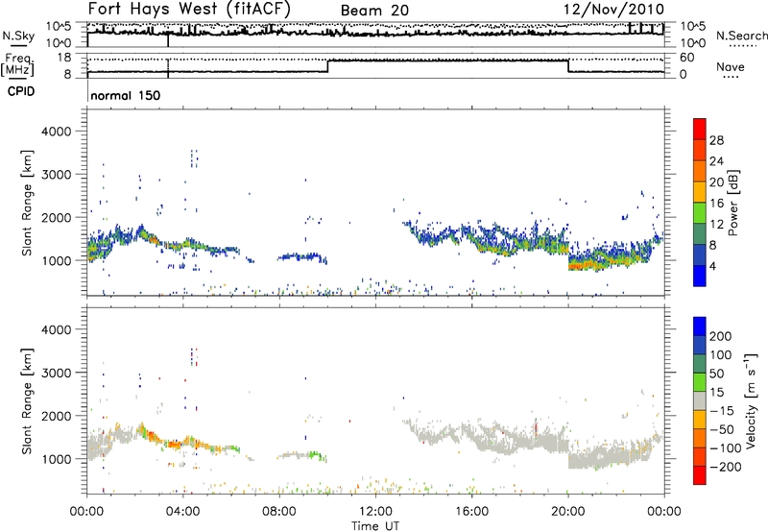Click the 'normal 150' CPID text
This screenshot has height=532, width=768.
pos(126,95)
